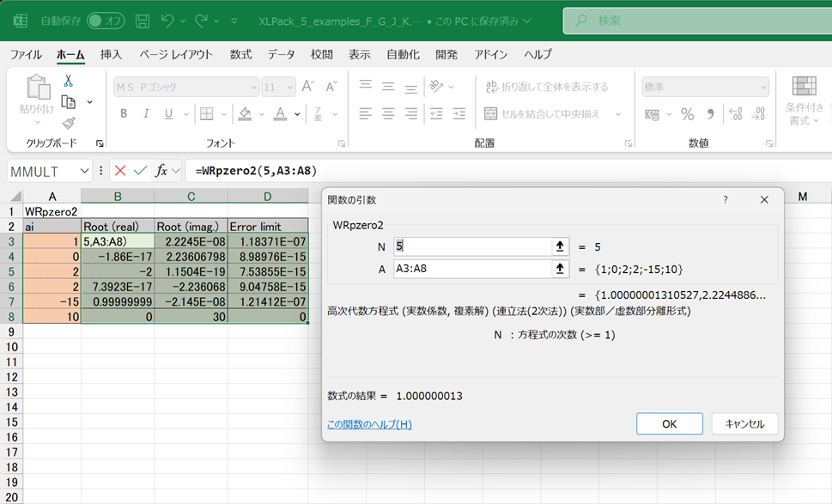Click the Undo arrow icon
Viewport: 832px width, 504px height.
(167, 21)
